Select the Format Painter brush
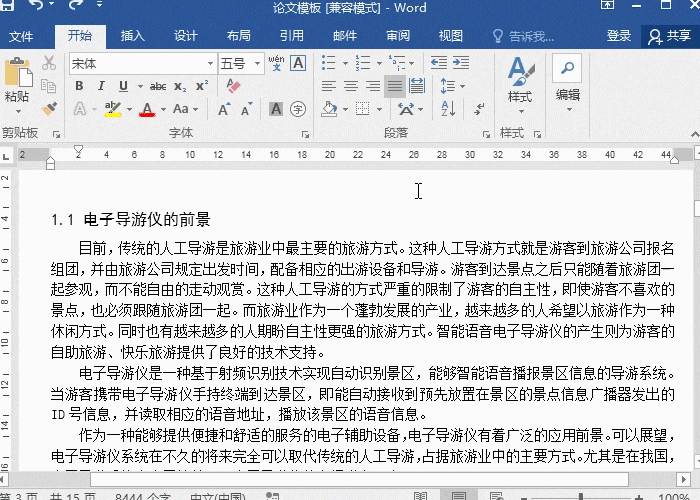The height and width of the screenshot is (500, 700). [x=49, y=108]
